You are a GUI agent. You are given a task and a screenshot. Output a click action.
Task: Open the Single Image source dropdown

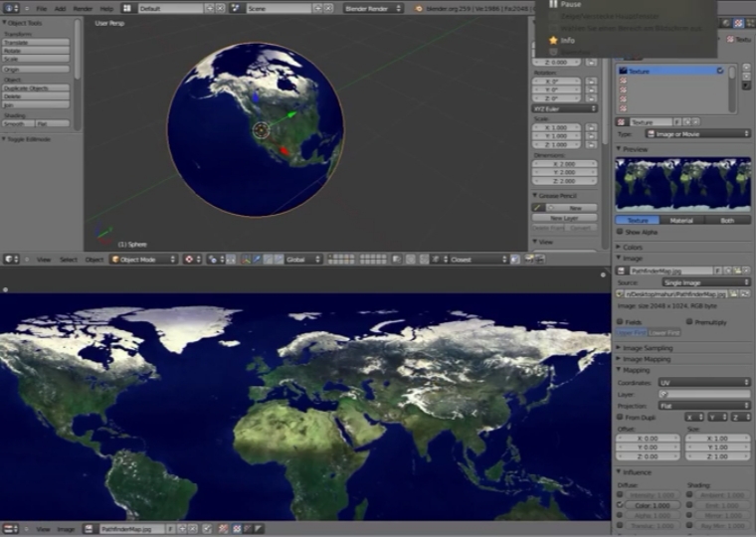coord(706,282)
